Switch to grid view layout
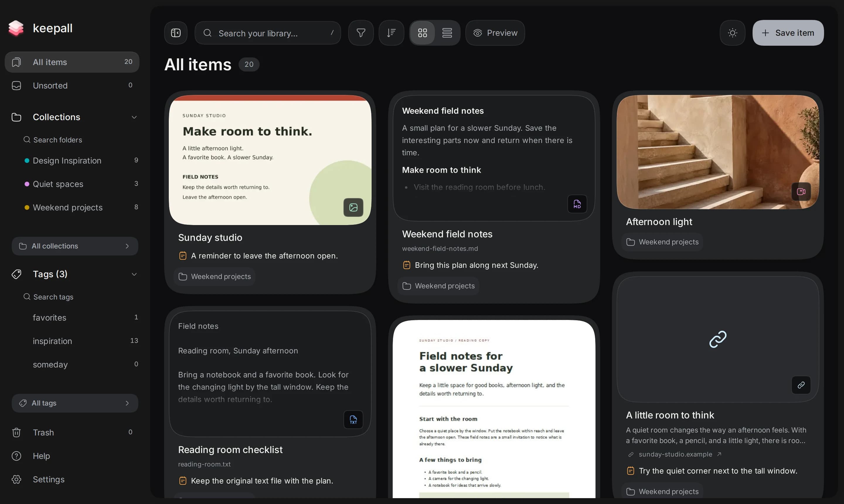This screenshot has width=844, height=504. [422, 33]
